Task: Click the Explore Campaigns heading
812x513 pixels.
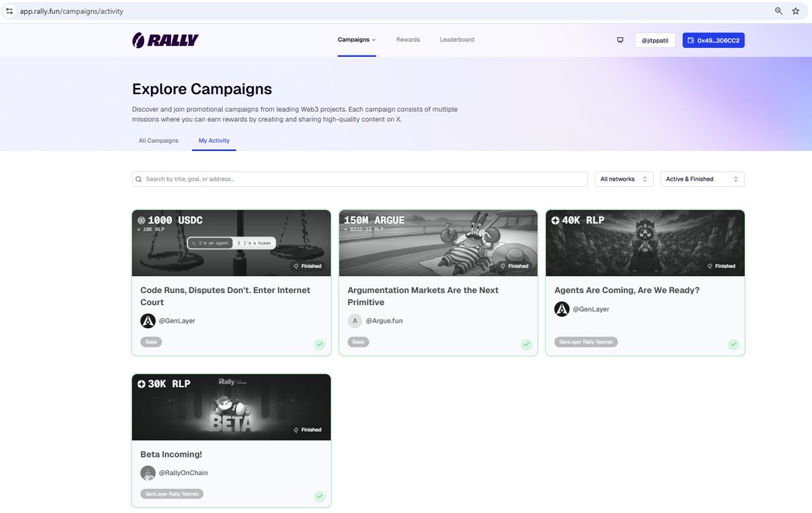Action: click(x=202, y=89)
